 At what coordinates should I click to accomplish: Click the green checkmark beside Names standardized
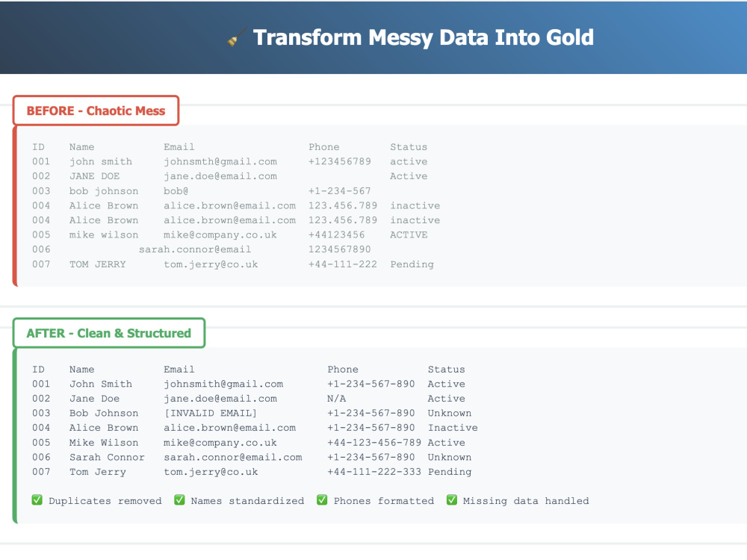(x=179, y=500)
